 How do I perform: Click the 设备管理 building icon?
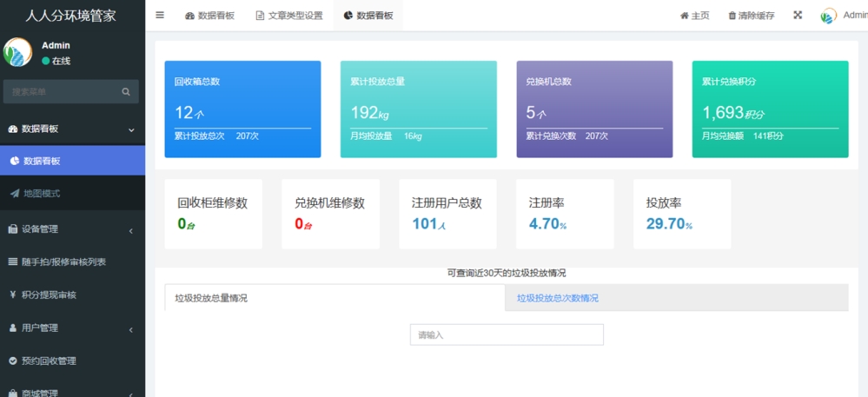point(13,229)
